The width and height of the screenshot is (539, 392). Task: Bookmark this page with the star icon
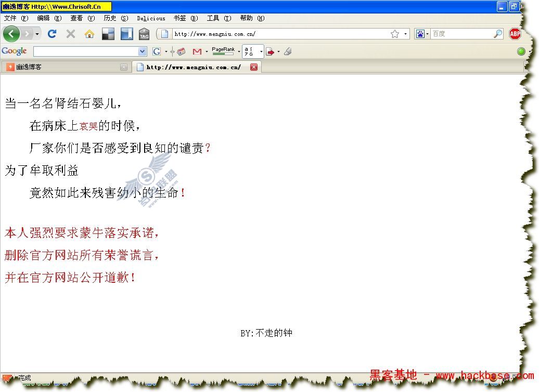click(x=394, y=34)
